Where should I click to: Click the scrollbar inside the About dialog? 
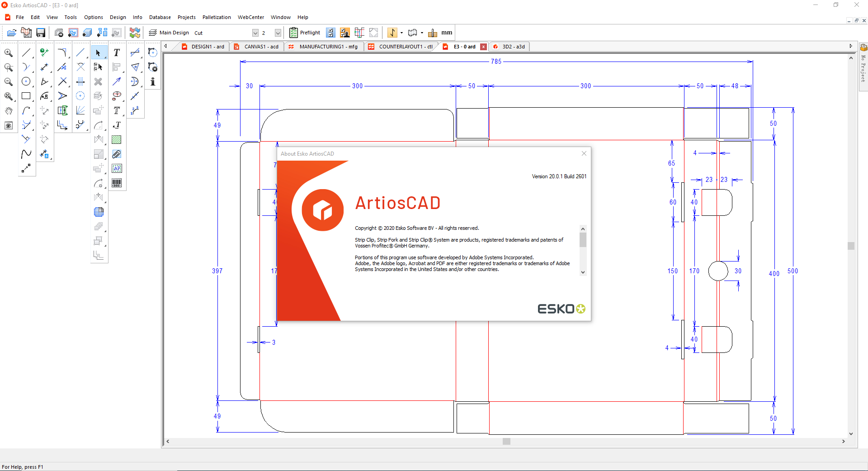pos(583,240)
